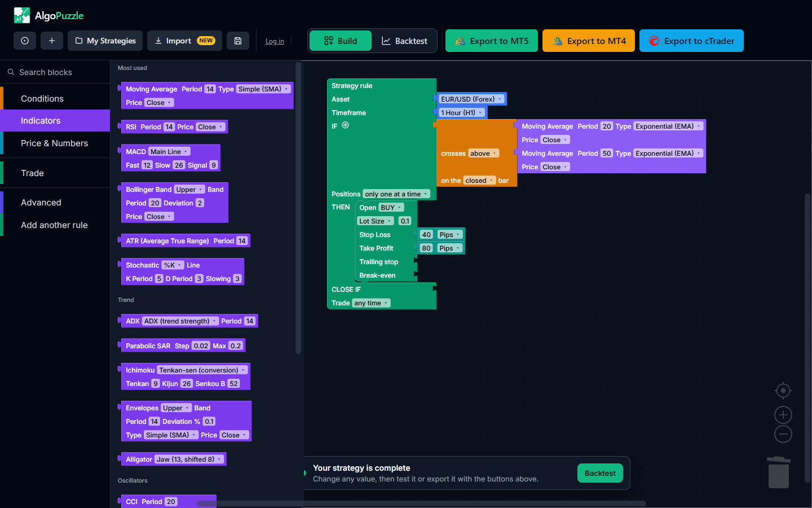Open the Lot Size dropdown
Screen dimensions: 812x508
(376, 221)
